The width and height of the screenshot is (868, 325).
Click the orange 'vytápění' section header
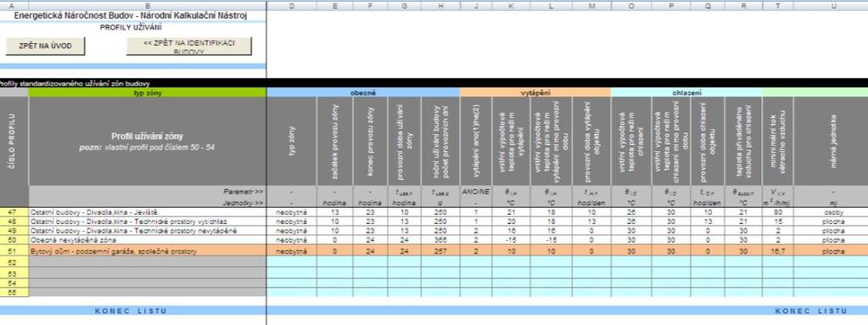tap(535, 92)
